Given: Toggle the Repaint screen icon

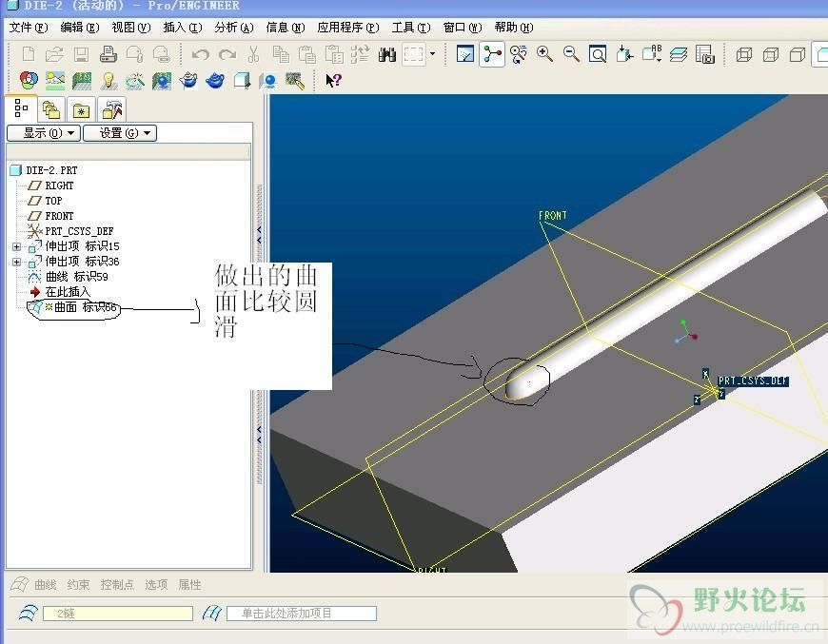Looking at the screenshot, I should (x=464, y=54).
